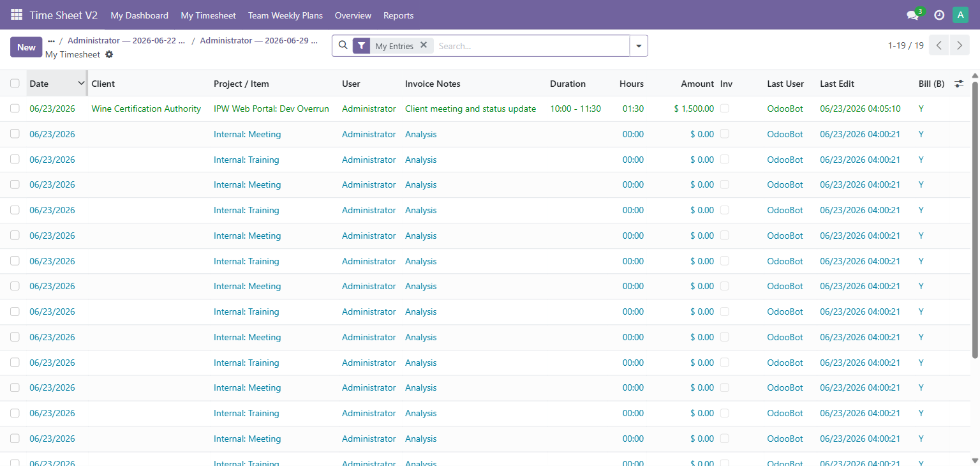Go to Team Weekly Plans
980x466 pixels.
285,15
